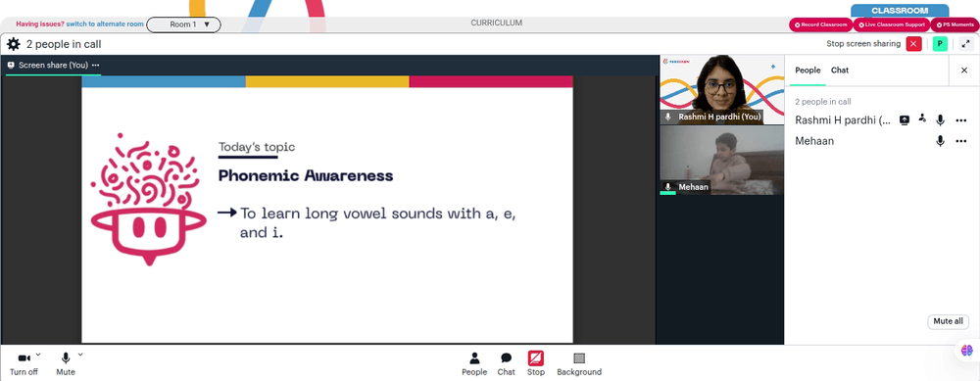This screenshot has height=381, width=980.
Task: Click '2 people in call' text in People panel
Action: coord(823,102)
